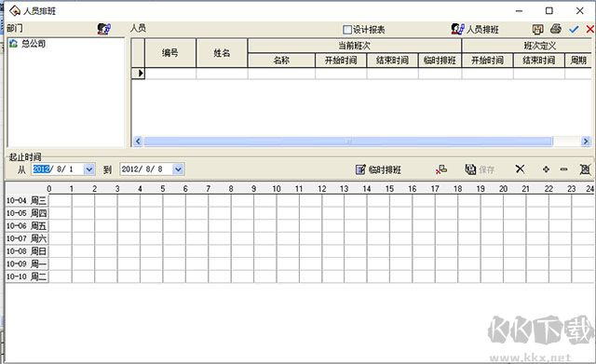The width and height of the screenshot is (596, 364).
Task: Click the crossed-out clear-all icon
Action: click(585, 169)
